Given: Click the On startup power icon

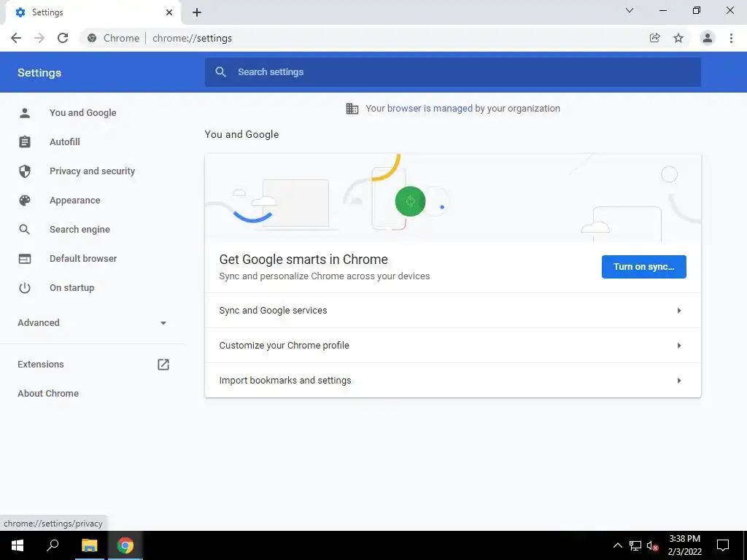Looking at the screenshot, I should pos(25,287).
